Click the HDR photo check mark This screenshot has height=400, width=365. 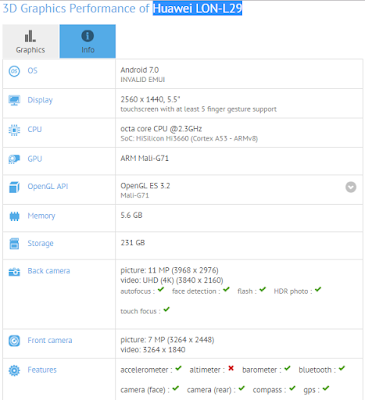(318, 289)
